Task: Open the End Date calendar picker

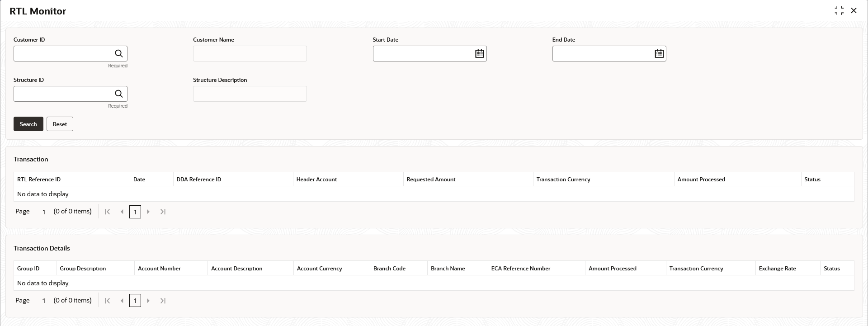Action: click(659, 53)
